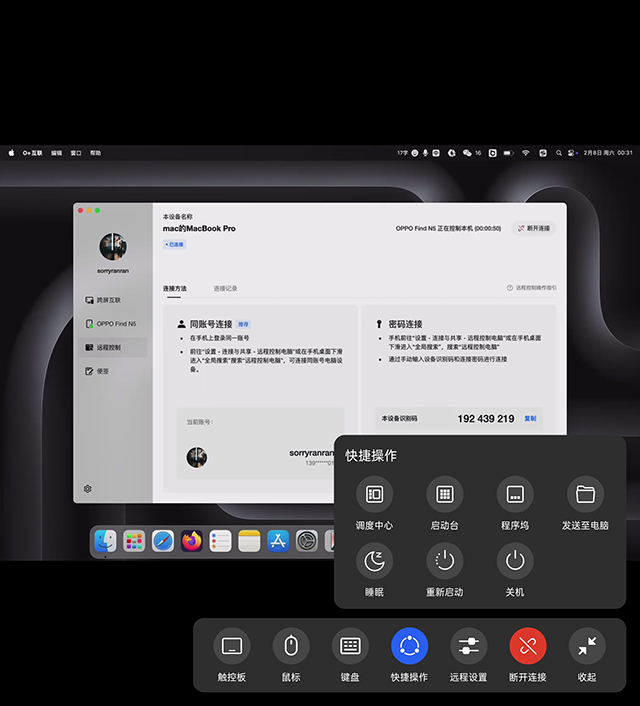This screenshot has width=640, height=706.
Task: Open the 远程控制操作指引 guide link
Action: [532, 288]
